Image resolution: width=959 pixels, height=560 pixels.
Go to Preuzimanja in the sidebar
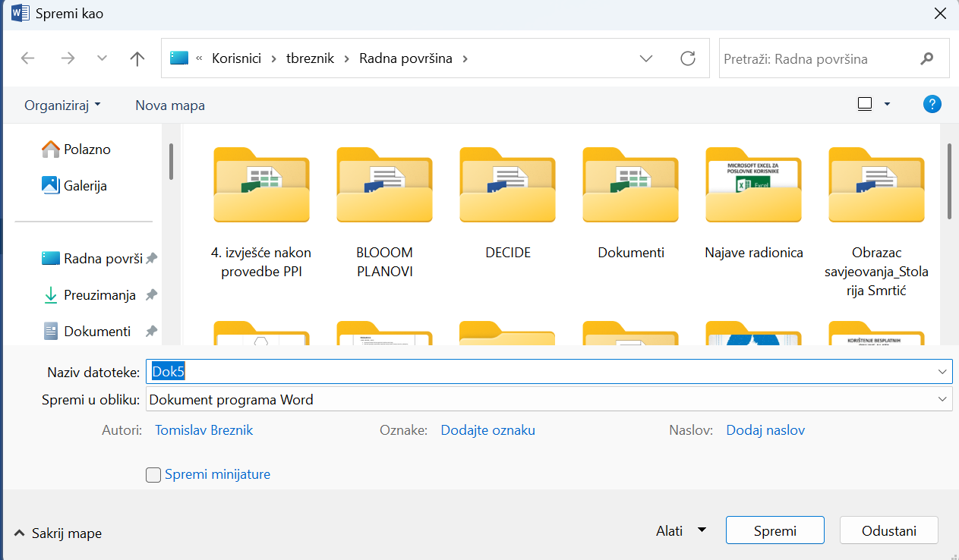(99, 295)
